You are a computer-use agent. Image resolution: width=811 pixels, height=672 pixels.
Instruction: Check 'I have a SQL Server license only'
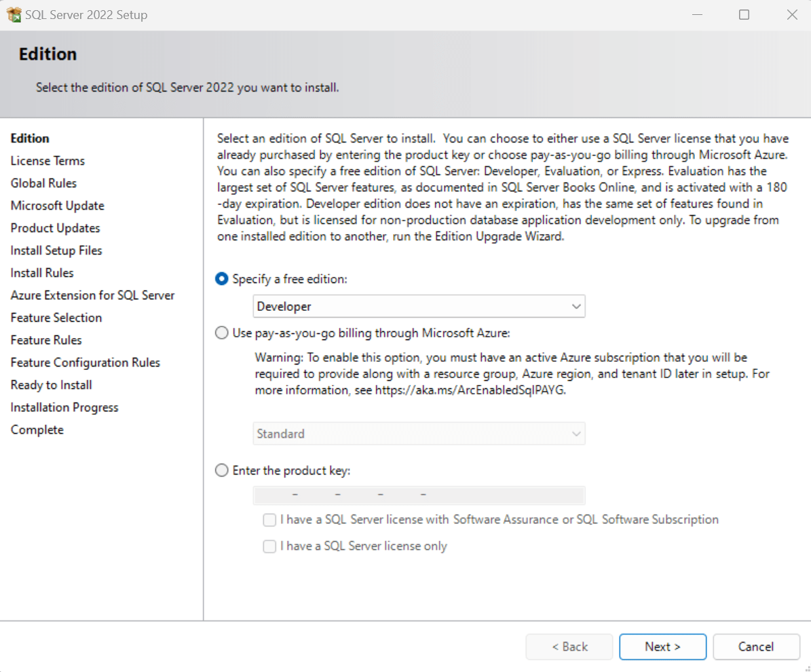click(269, 546)
